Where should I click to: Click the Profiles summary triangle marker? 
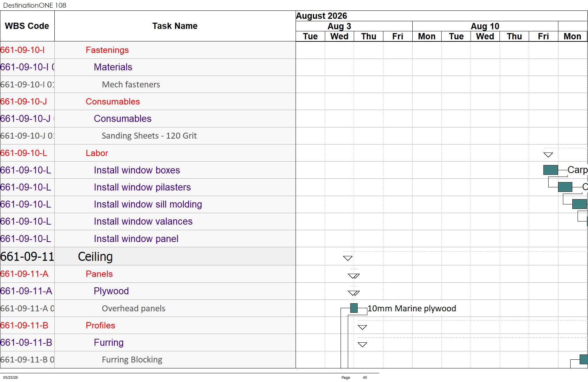click(x=362, y=328)
